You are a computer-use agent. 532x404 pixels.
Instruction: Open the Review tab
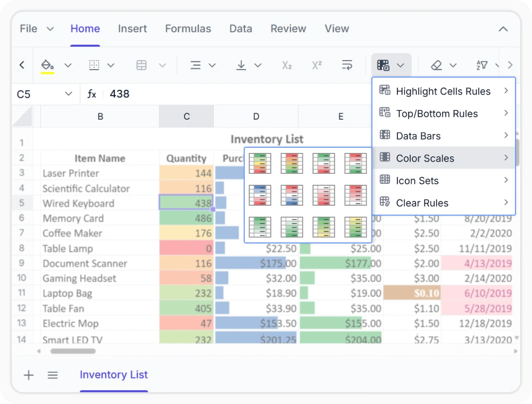pyautogui.click(x=288, y=29)
